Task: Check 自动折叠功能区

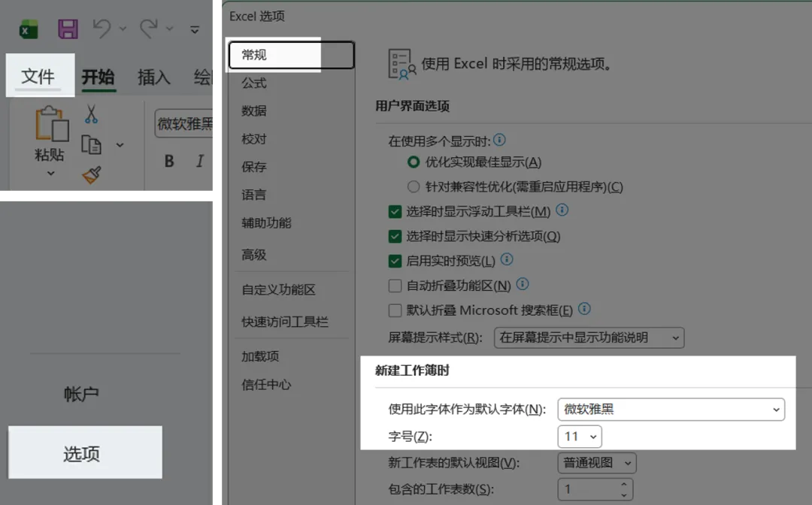Action: pos(395,286)
